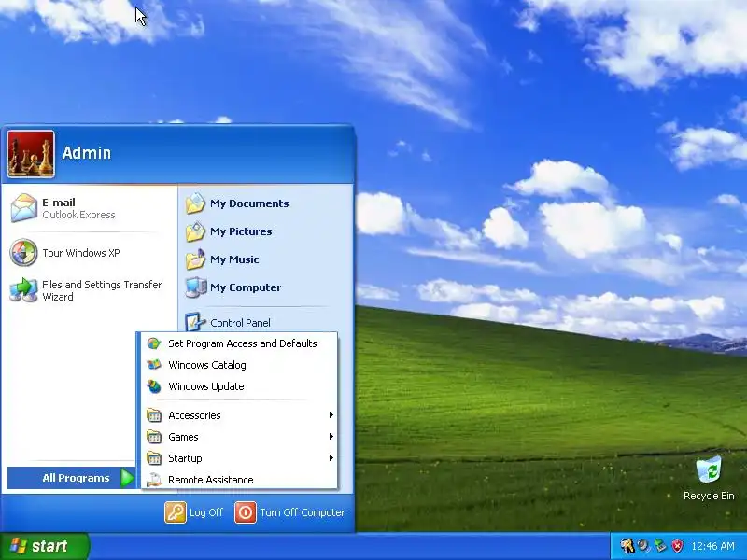Click the Control Panel icon
This screenshot has width=747, height=560.
point(195,322)
